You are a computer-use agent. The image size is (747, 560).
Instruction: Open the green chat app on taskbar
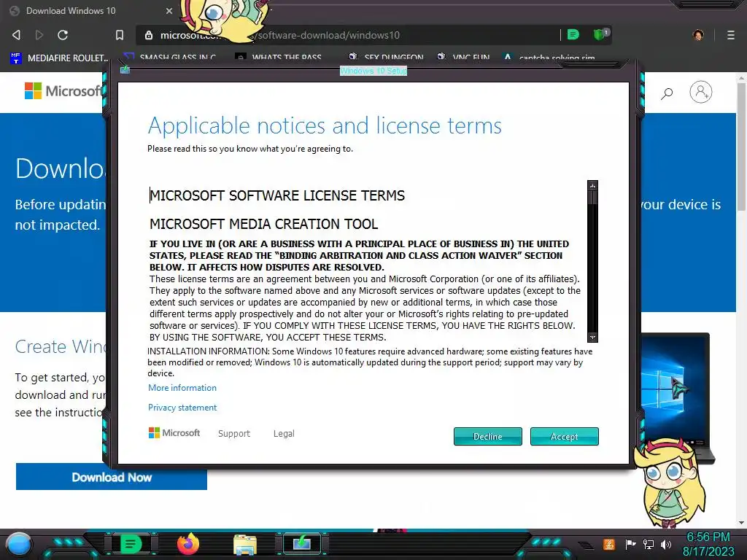pyautogui.click(x=131, y=544)
